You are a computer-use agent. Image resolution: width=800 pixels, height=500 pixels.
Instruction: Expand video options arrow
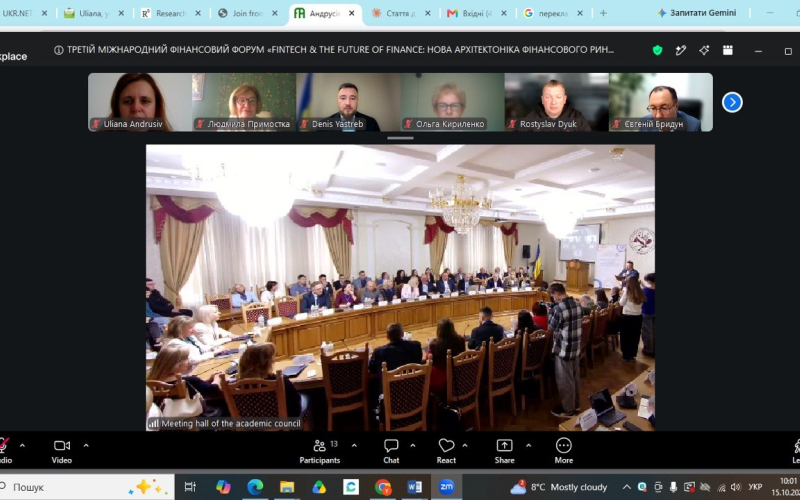tap(86, 445)
